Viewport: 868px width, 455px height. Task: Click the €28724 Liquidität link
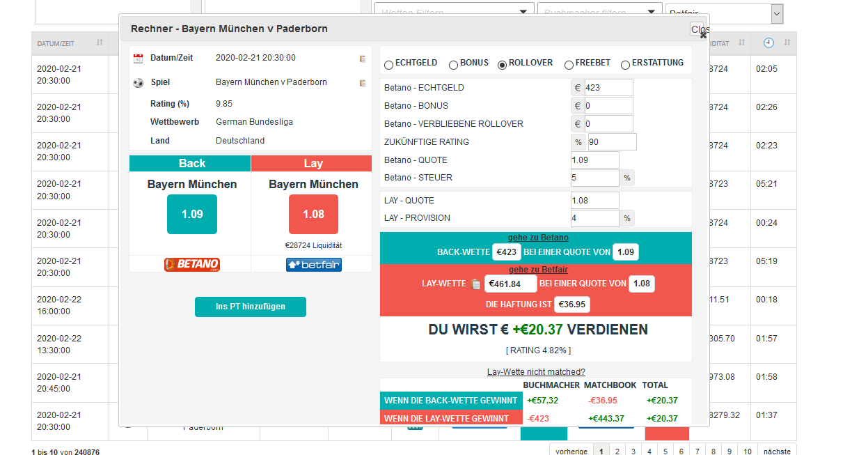click(313, 245)
